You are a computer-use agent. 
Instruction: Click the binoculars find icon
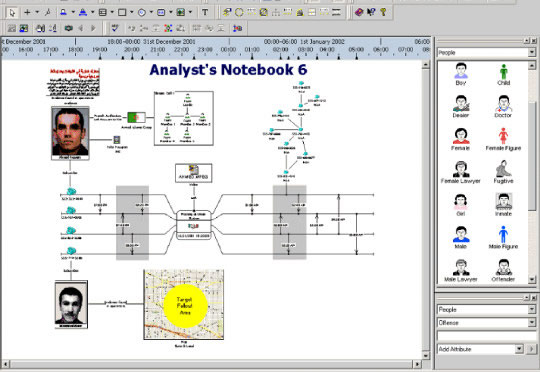(40, 28)
